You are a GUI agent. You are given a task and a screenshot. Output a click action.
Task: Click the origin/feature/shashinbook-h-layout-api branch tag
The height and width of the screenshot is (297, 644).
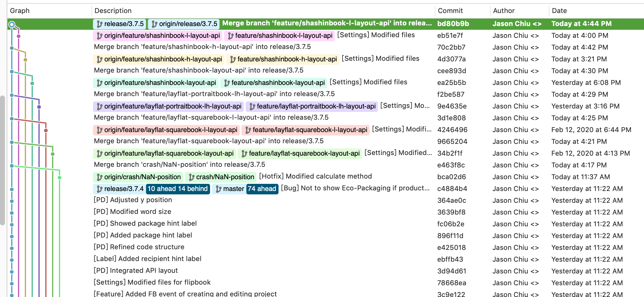159,59
